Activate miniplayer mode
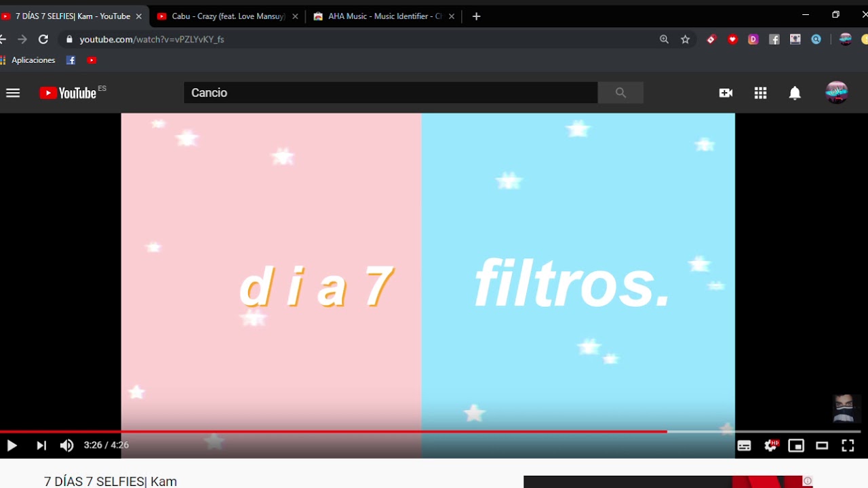868x488 pixels. click(796, 445)
